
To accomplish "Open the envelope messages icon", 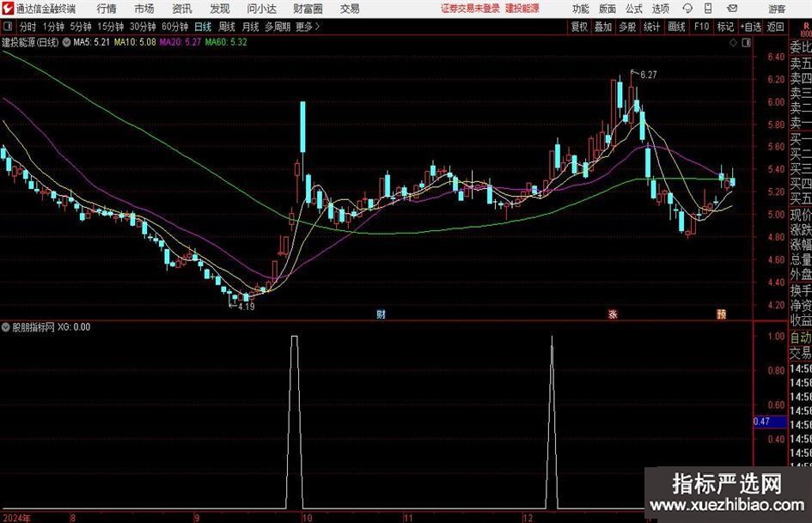I will (x=732, y=9).
